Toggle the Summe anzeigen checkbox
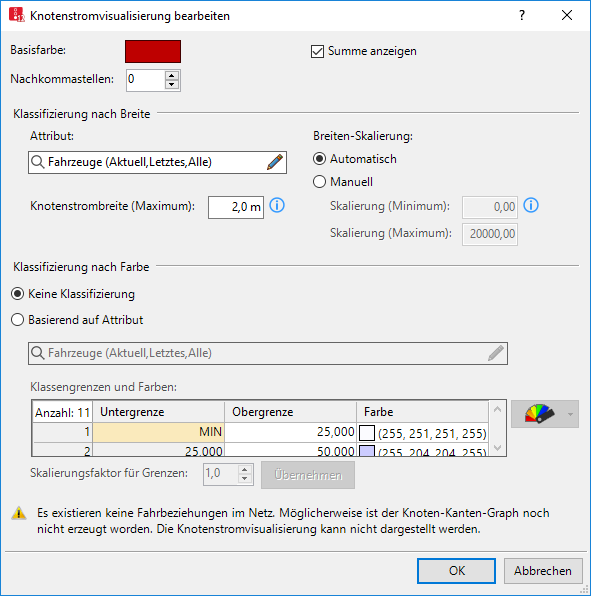The width and height of the screenshot is (591, 596). click(x=317, y=51)
